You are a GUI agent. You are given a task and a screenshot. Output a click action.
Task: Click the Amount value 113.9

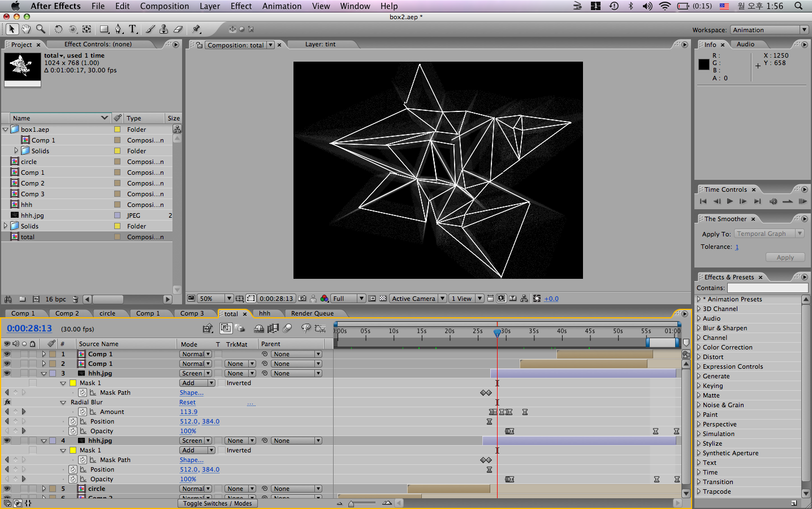[x=188, y=411]
